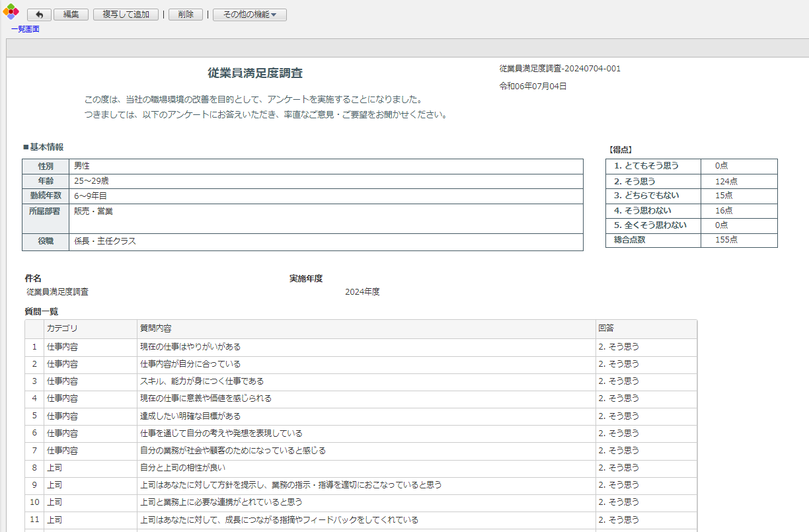
Task: Click the colorful app logo icon
Action: coord(11,11)
